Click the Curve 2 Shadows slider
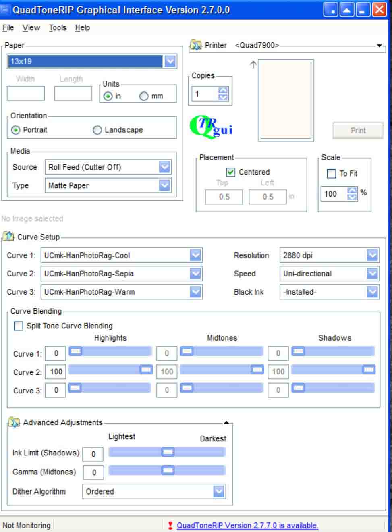392x532 pixels. [333, 370]
